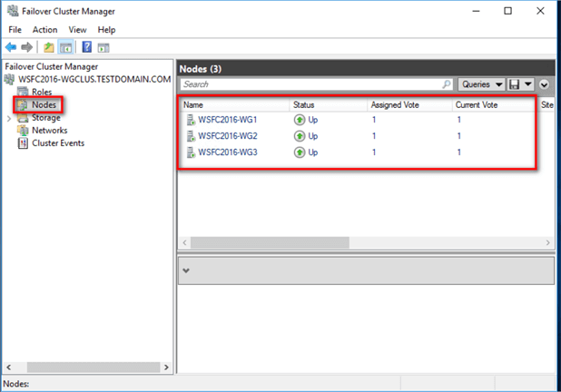Image resolution: width=561 pixels, height=392 pixels.
Task: Click the Save Query floppy disk icon
Action: tap(514, 84)
